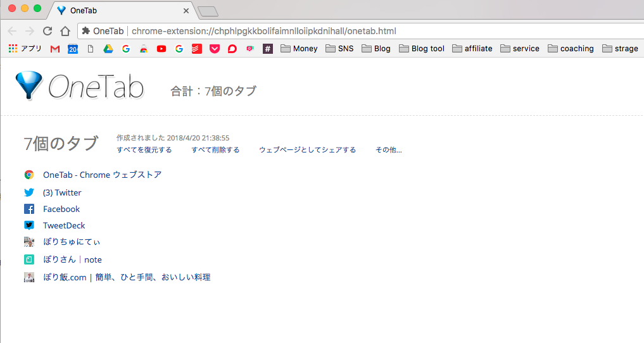The image size is (644, 343).
Task: Expand the service bookmarks folder
Action: pyautogui.click(x=519, y=49)
